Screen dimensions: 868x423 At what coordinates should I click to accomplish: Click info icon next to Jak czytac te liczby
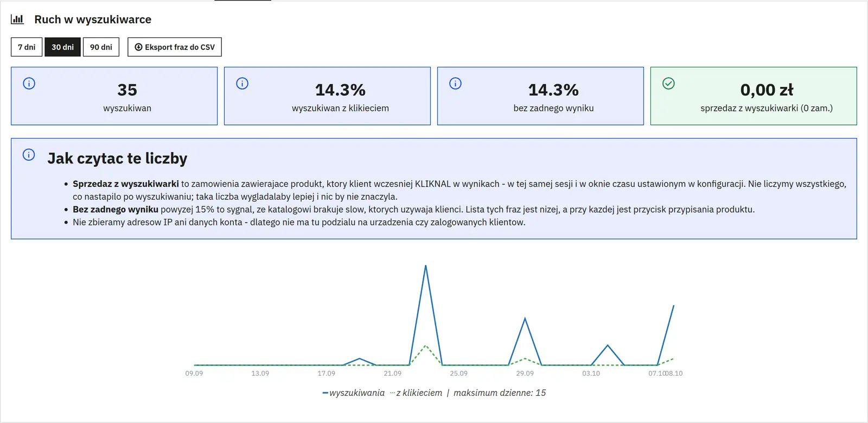click(29, 155)
